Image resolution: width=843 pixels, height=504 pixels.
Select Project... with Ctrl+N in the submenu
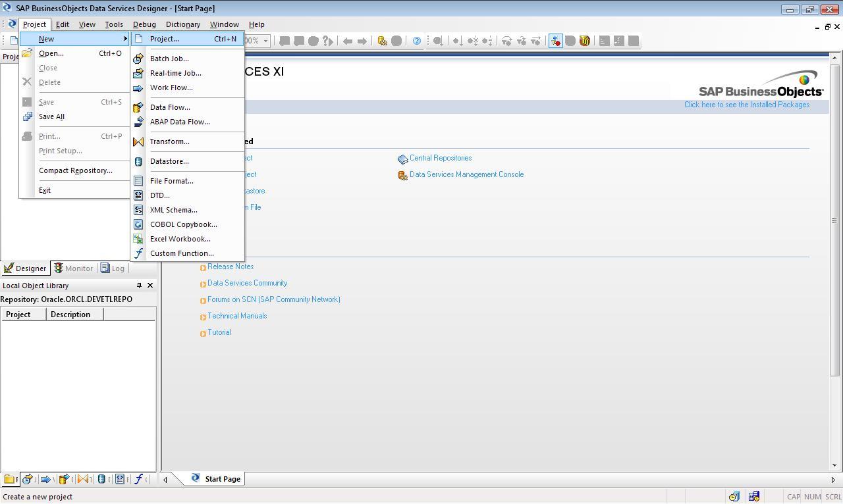(188, 39)
